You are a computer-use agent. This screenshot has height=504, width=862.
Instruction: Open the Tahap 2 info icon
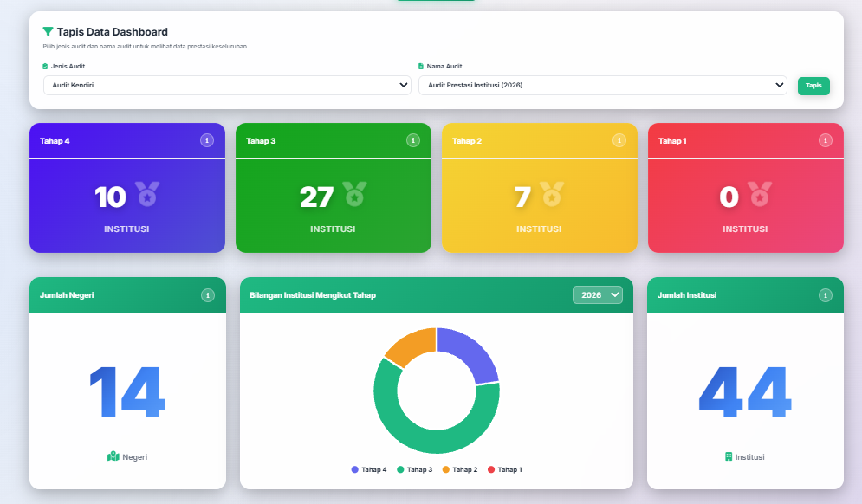click(x=619, y=140)
